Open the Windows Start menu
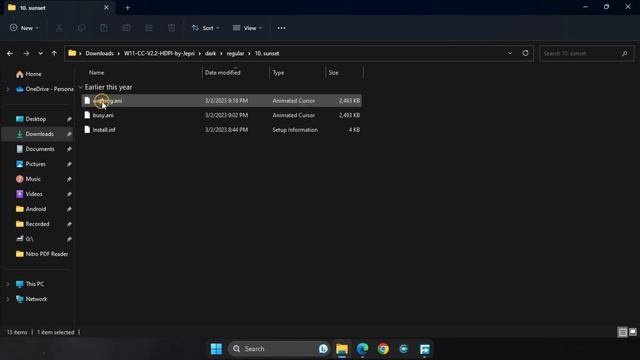The image size is (640, 360). [x=216, y=349]
